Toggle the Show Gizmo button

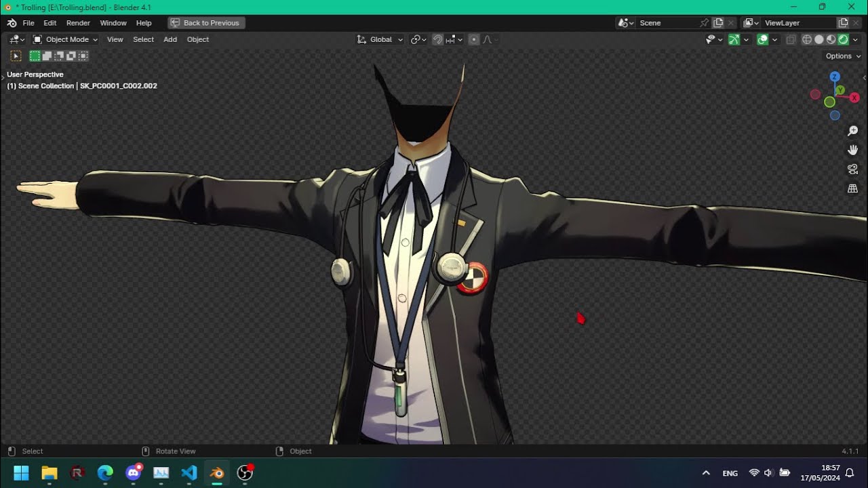pos(734,39)
